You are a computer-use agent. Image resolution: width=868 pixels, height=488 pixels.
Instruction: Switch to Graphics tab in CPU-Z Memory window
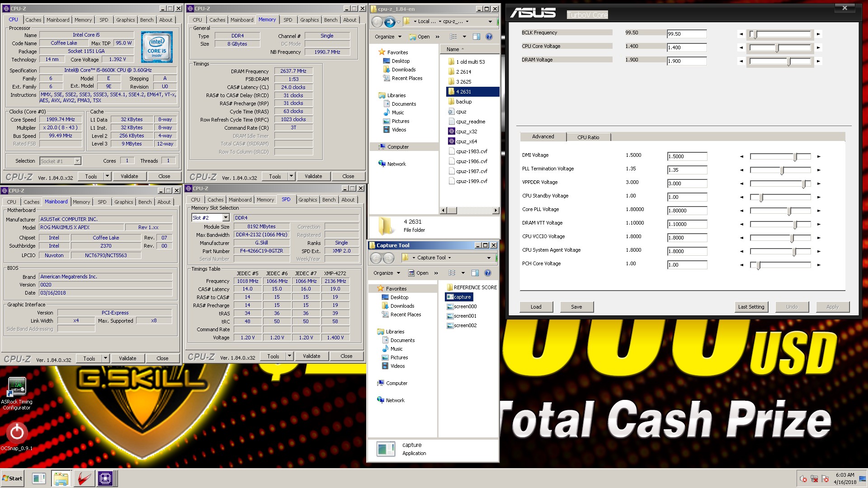309,20
